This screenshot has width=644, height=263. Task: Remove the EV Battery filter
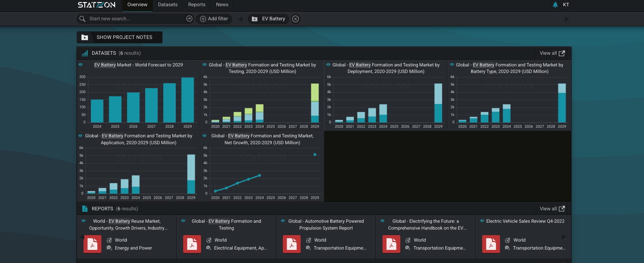[x=295, y=19]
